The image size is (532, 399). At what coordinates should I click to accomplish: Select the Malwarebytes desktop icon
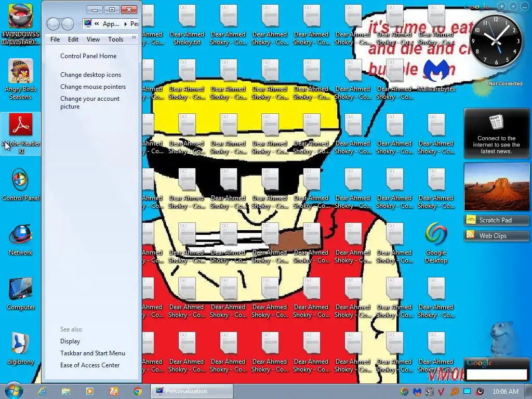tap(436, 75)
